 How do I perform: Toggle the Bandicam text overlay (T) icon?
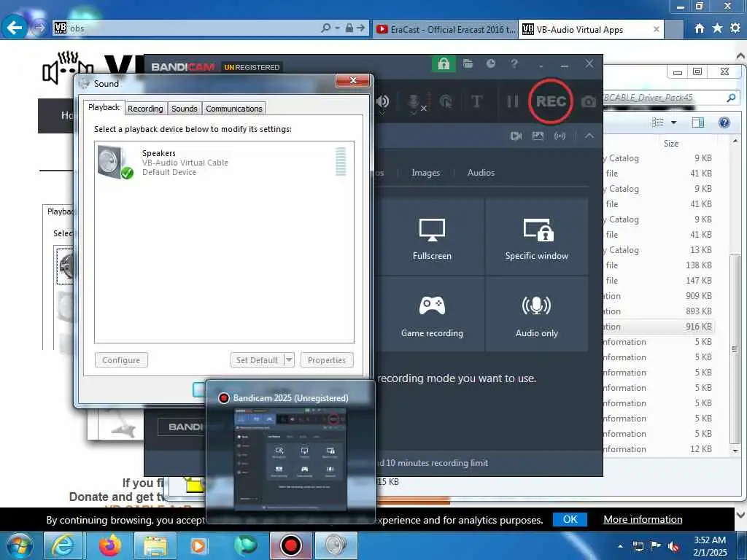click(476, 101)
